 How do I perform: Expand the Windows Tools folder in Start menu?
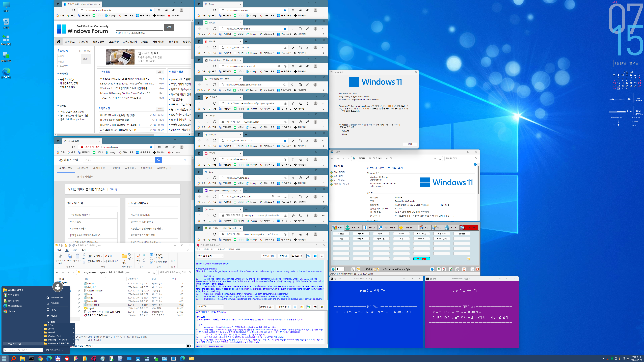click(59, 336)
